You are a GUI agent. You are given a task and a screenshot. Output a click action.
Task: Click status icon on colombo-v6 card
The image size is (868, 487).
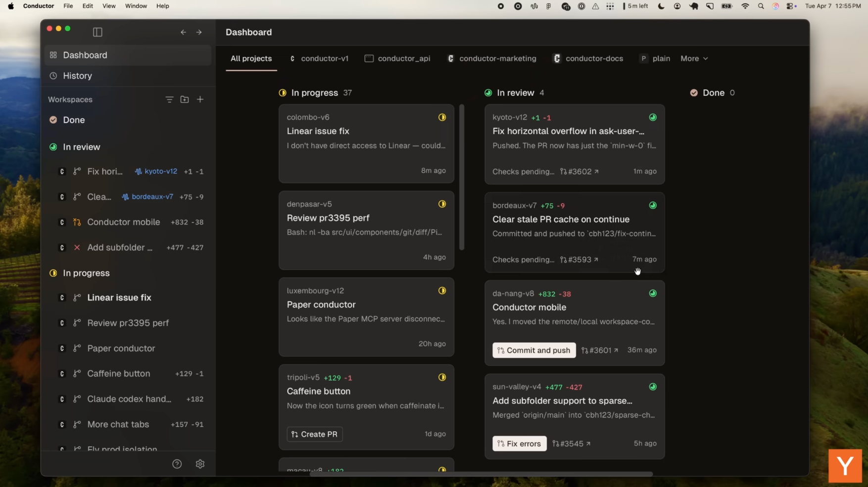[442, 117]
